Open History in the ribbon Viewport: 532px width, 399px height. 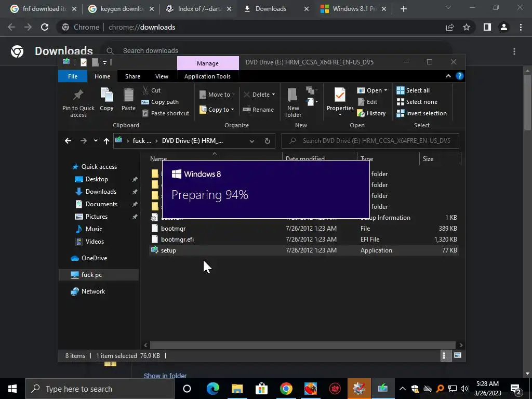tap(371, 113)
